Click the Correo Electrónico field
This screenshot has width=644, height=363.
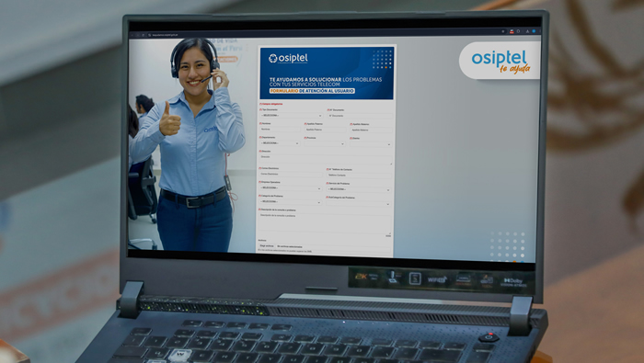click(291, 174)
